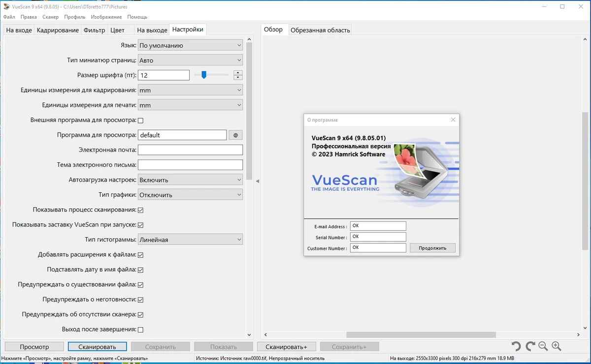The width and height of the screenshot is (591, 364).
Task: Click the "E-mail Address" field in dialog
Action: click(x=378, y=226)
